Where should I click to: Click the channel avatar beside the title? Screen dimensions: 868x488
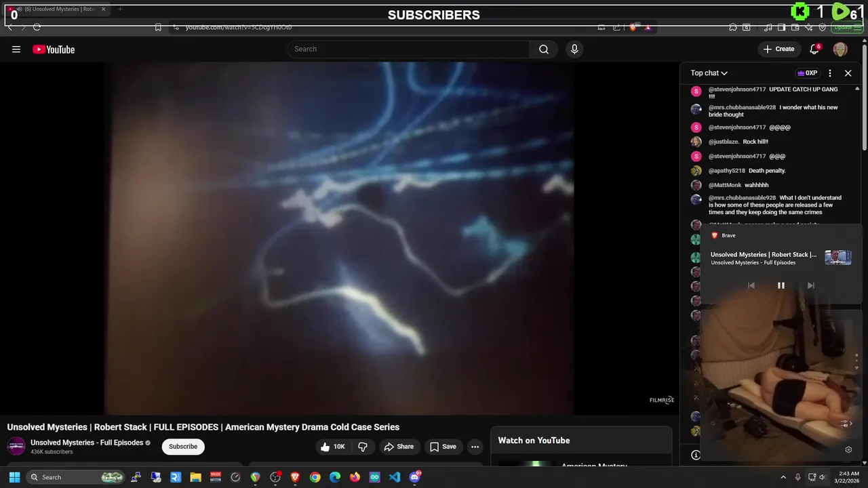pos(16,446)
